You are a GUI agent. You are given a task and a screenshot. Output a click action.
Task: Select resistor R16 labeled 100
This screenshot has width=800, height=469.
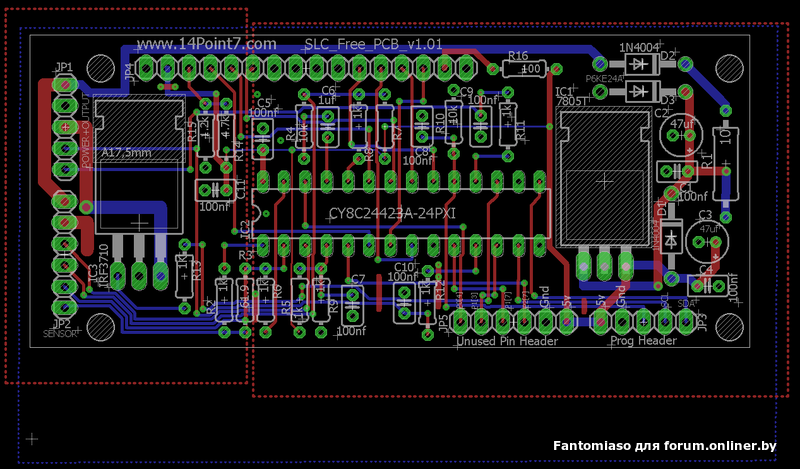coord(521,69)
